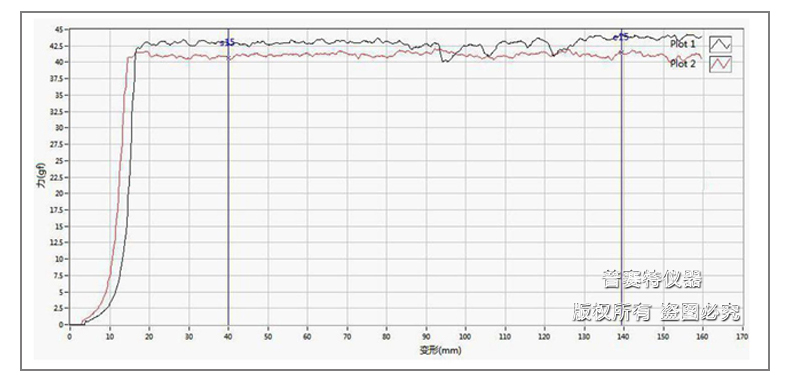Click the x-axis tick label 160
790x380 pixels.
702,336
